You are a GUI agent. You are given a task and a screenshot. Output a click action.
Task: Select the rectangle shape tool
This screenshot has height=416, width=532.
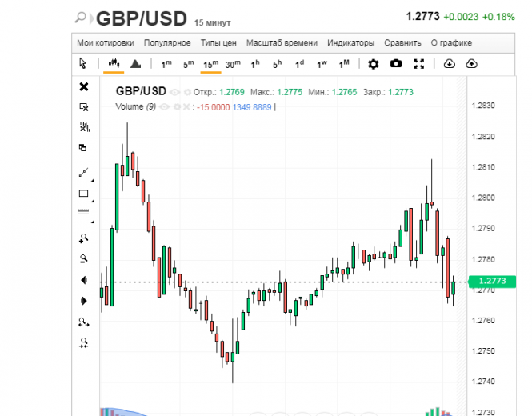coord(83,194)
